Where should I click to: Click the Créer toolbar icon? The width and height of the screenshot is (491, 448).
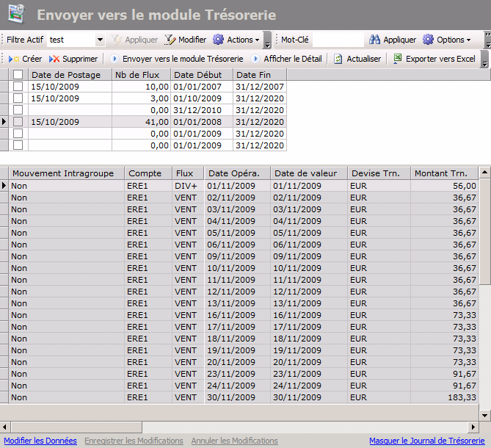pos(14,59)
